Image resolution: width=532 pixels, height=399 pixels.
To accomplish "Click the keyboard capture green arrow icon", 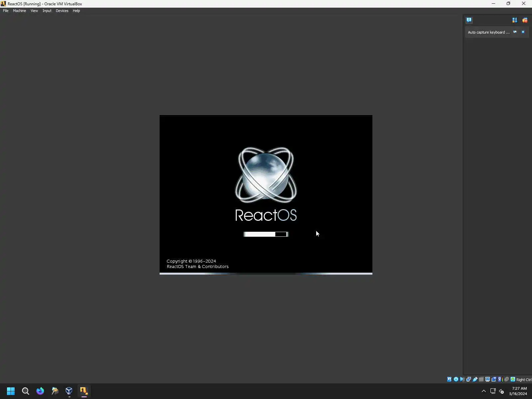I will point(513,379).
